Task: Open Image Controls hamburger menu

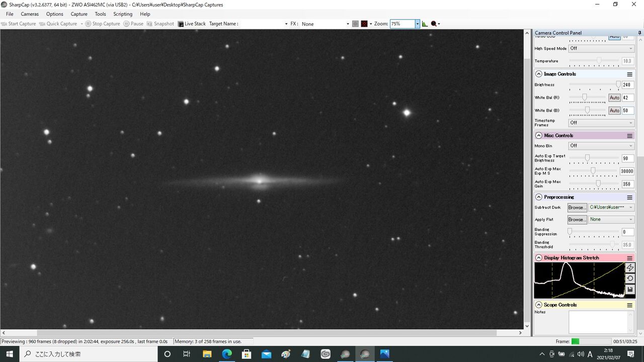Action: (x=629, y=74)
